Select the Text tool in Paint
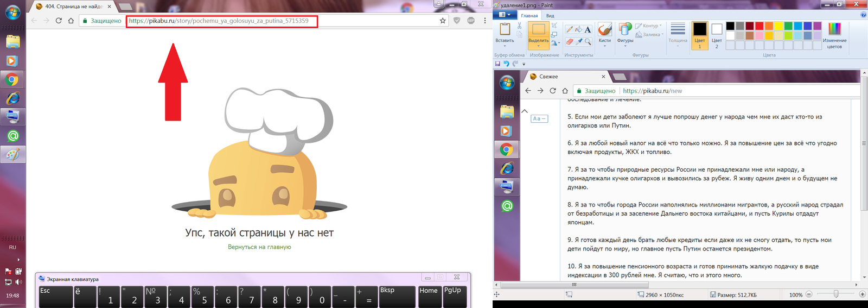 click(x=588, y=29)
